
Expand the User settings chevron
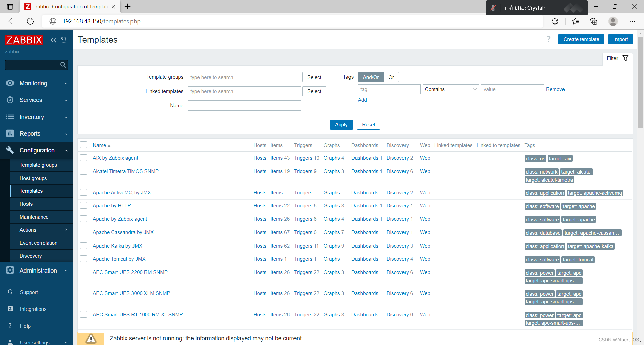[66, 343]
